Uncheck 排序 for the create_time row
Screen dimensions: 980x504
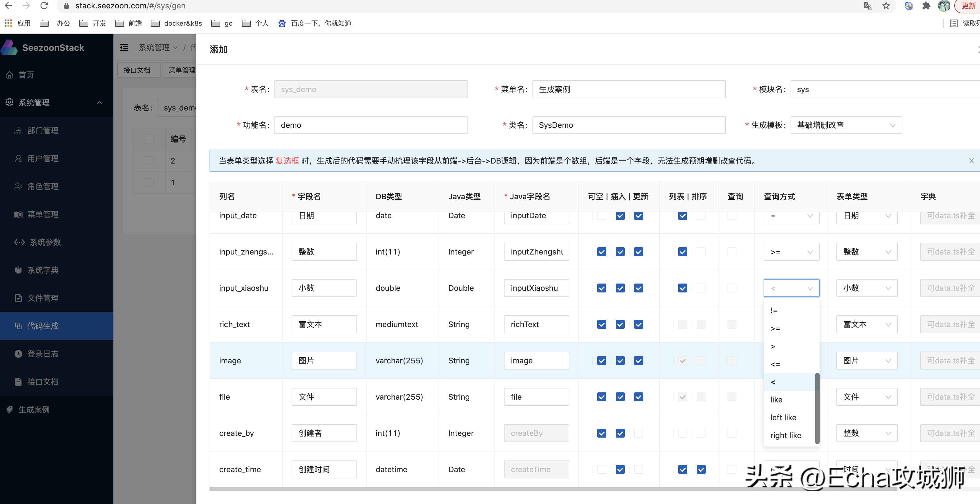[x=701, y=469]
